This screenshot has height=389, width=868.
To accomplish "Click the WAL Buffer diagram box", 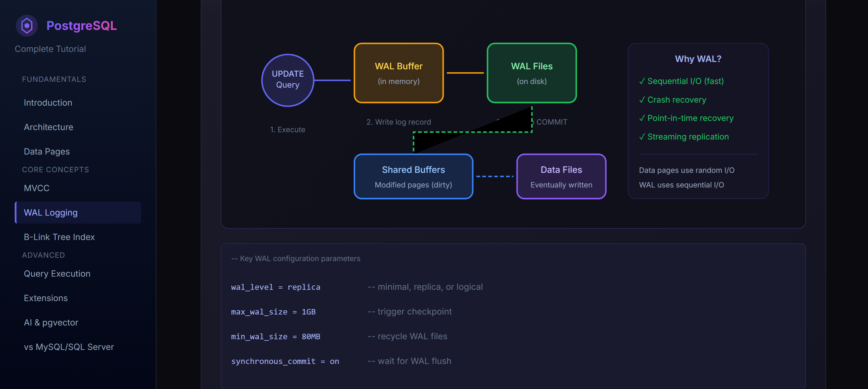I will click(x=398, y=73).
